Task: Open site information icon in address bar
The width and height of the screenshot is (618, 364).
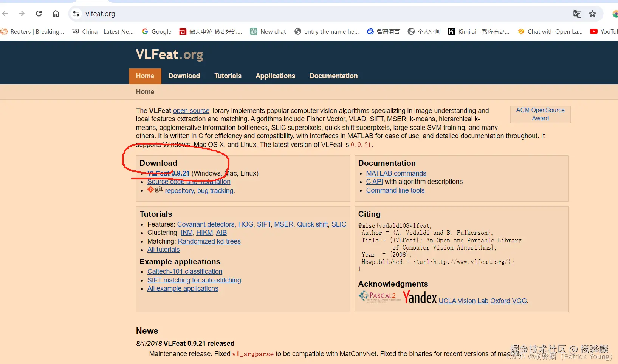Action: (76, 14)
